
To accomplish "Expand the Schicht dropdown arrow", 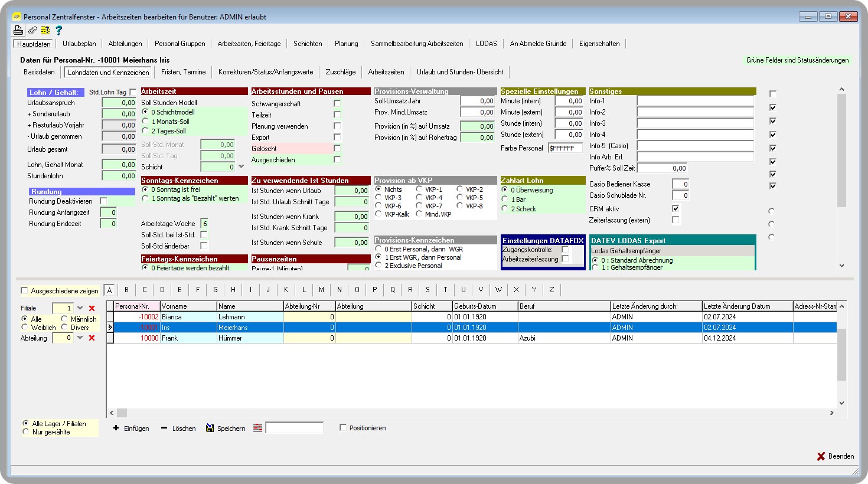I will (x=241, y=167).
